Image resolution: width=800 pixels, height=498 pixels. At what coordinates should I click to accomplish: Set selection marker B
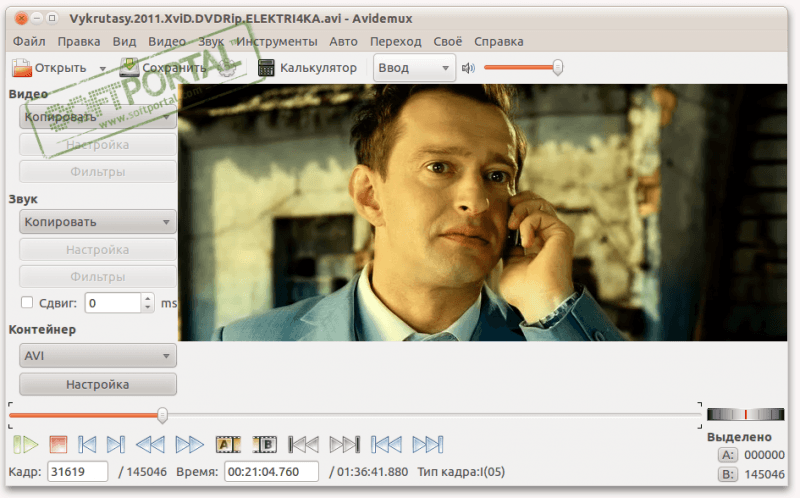click(265, 444)
